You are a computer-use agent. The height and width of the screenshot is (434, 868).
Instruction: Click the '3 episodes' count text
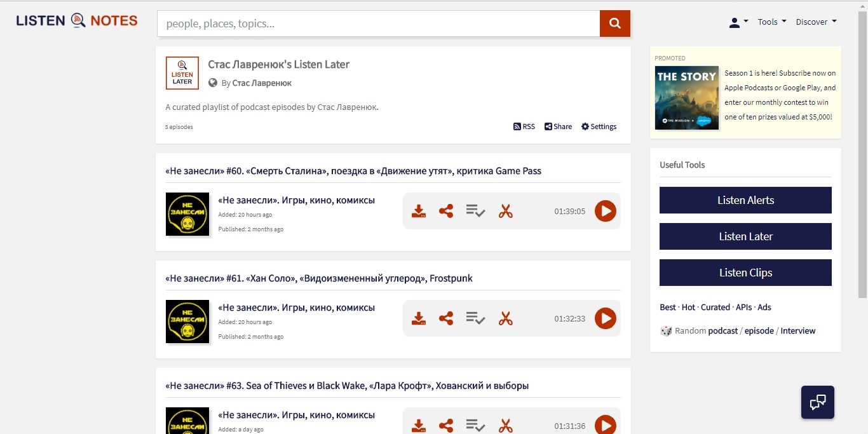(179, 127)
